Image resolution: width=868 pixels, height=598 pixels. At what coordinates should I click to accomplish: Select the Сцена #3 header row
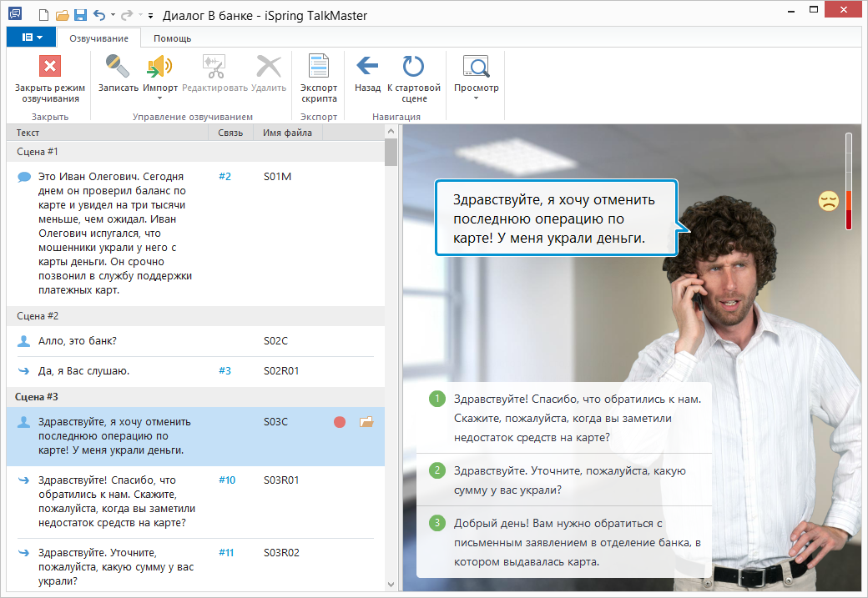(x=195, y=397)
